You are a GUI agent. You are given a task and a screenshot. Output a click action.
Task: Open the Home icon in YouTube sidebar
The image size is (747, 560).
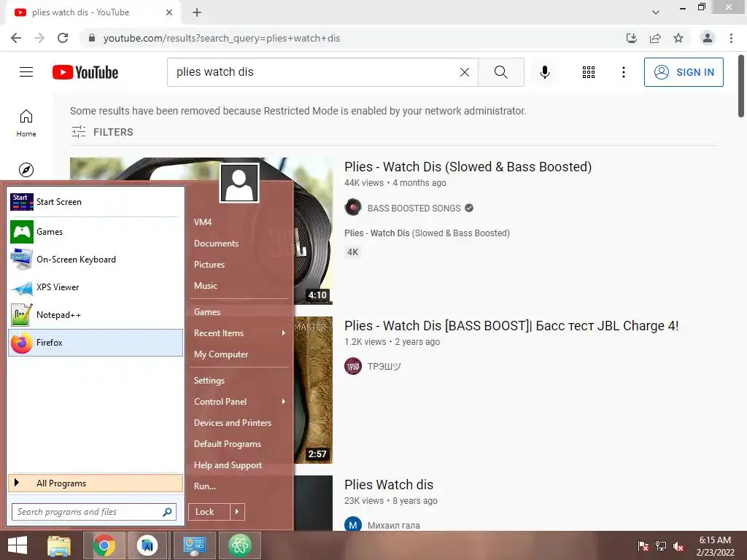point(26,122)
